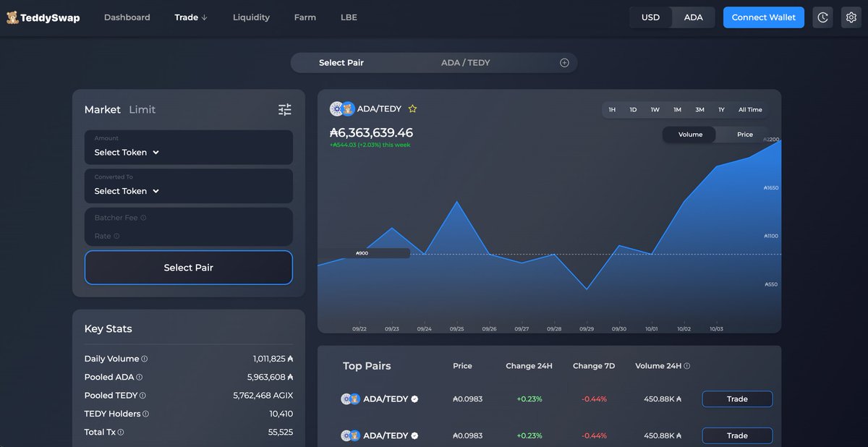This screenshot has width=868, height=447.
Task: Click the TeddySwap bear logo
Action: click(x=12, y=17)
